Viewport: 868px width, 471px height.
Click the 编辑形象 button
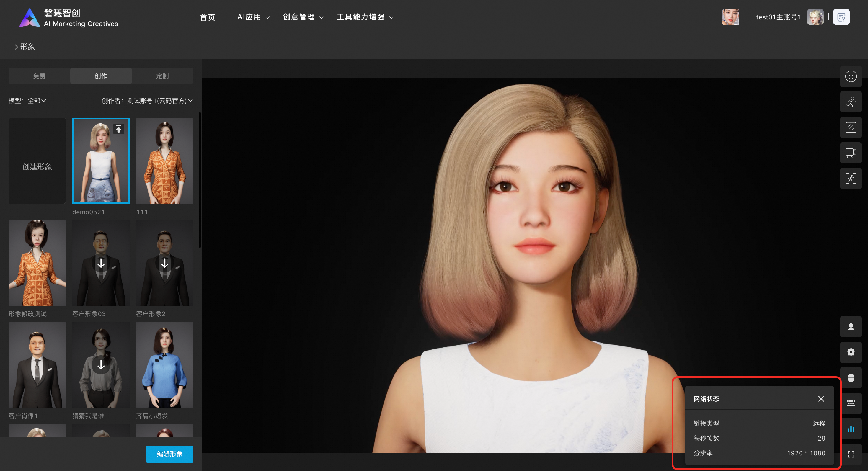169,454
